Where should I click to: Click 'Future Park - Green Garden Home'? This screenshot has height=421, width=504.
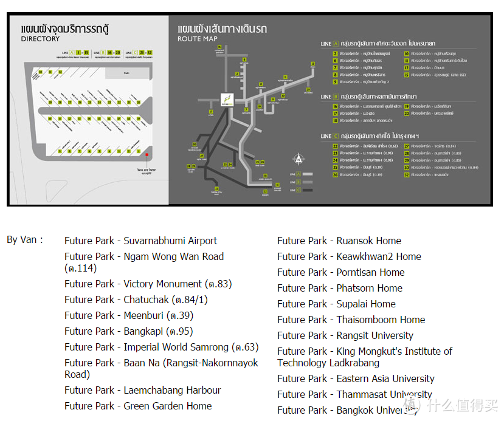coord(138,406)
